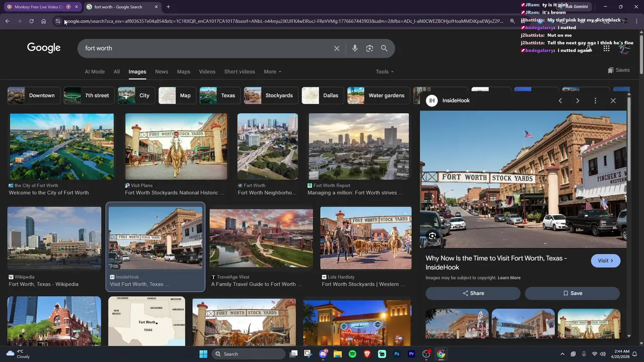
Task: Open the Brave browser from the taskbar
Action: 367,354
